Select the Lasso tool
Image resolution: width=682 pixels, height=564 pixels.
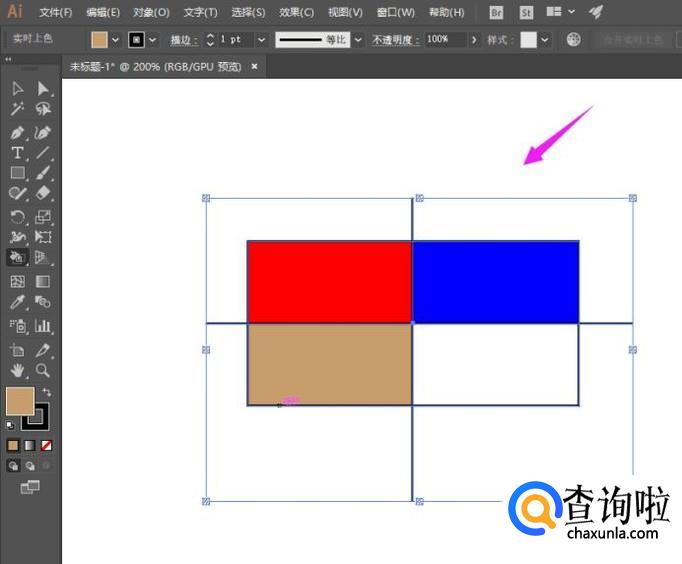(43, 109)
